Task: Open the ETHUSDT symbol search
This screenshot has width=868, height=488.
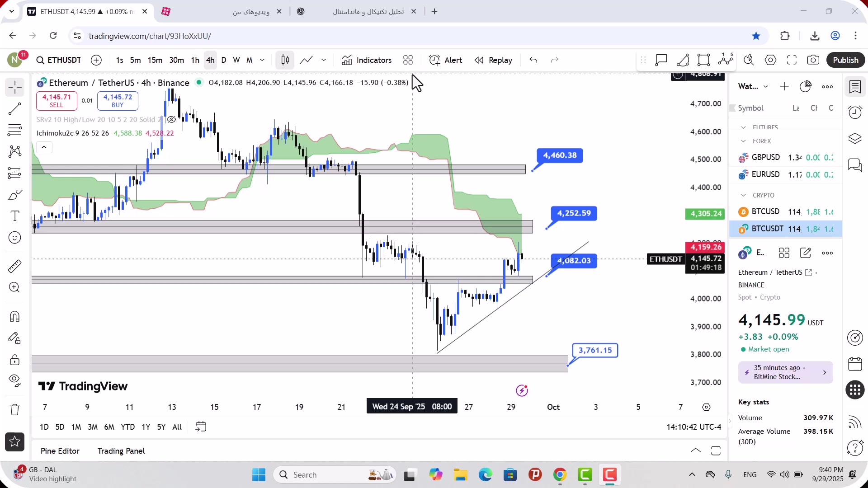Action: pyautogui.click(x=59, y=60)
